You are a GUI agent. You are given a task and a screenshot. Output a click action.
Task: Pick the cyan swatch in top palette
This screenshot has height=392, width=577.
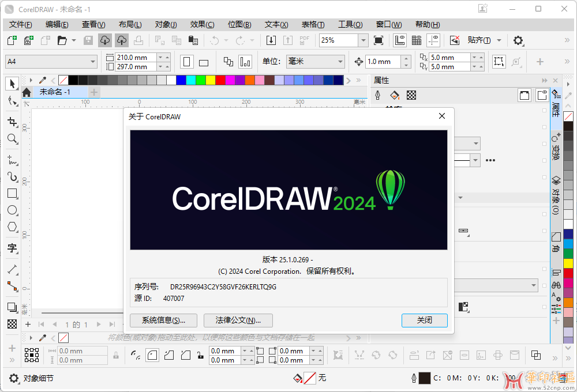pyautogui.click(x=190, y=80)
